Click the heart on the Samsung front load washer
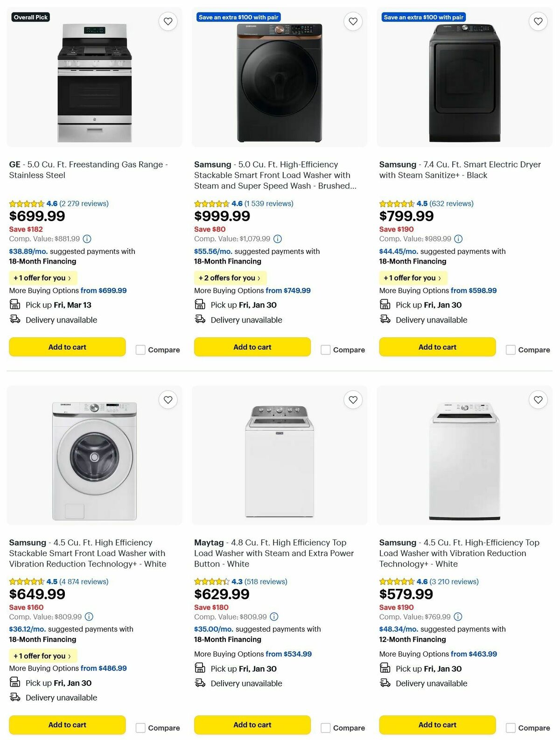The height and width of the screenshot is (740, 560). (x=353, y=21)
